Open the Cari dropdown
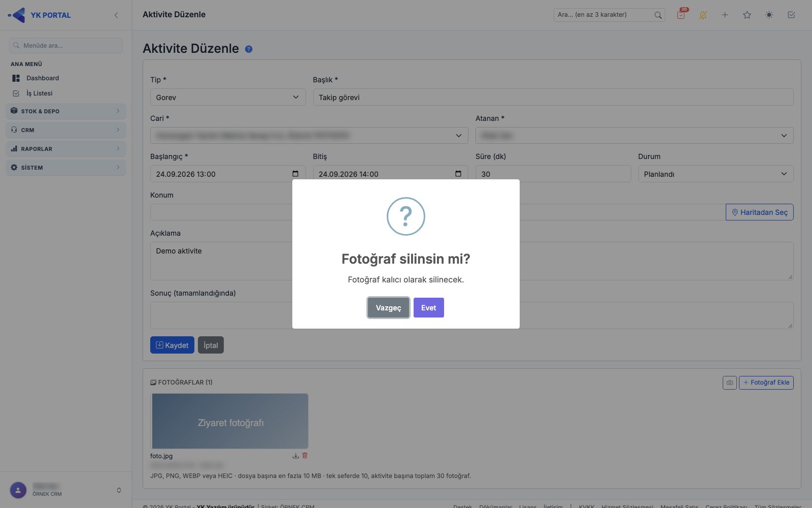 (309, 136)
